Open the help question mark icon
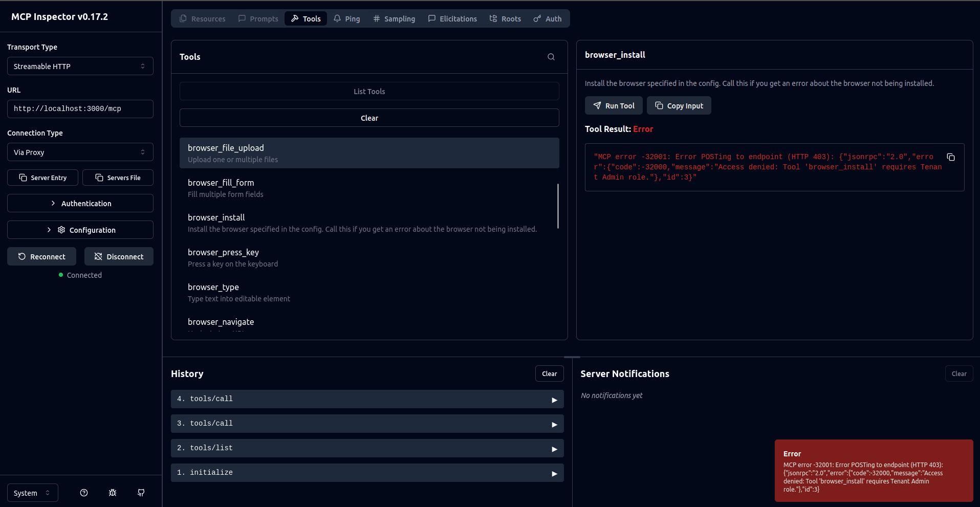The width and height of the screenshot is (980, 507). [x=84, y=493]
